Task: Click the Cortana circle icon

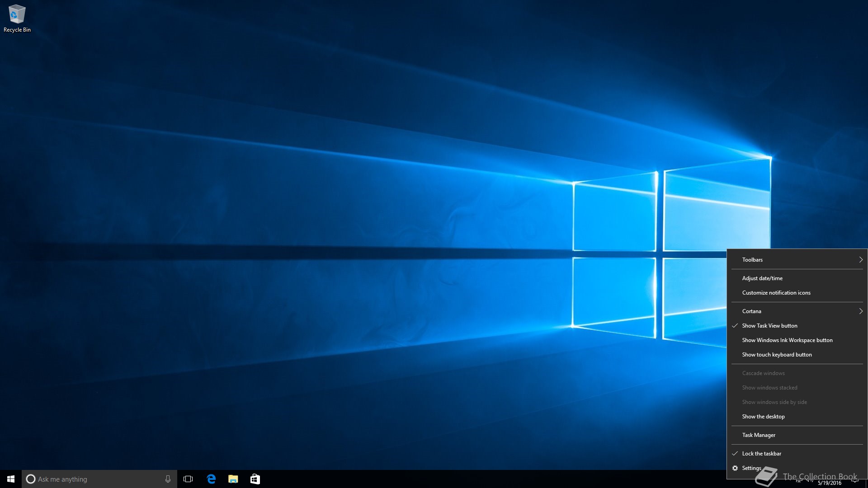Action: pos(31,479)
